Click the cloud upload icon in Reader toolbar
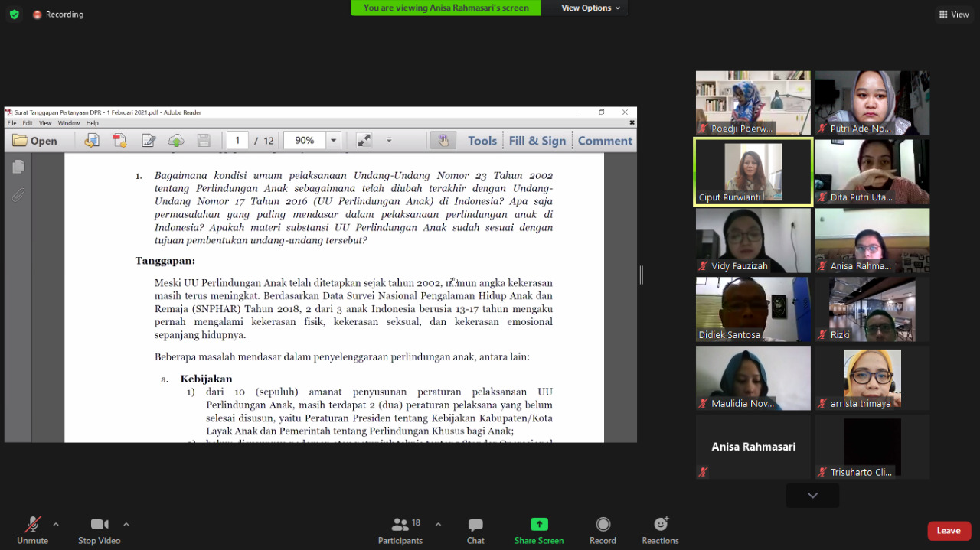This screenshot has width=980, height=550. [x=176, y=141]
